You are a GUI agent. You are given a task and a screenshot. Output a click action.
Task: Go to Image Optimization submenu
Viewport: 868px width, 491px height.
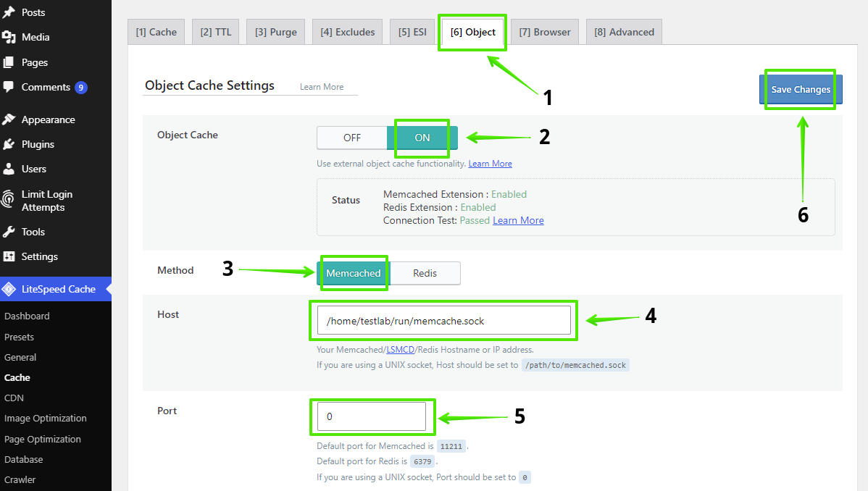pos(46,419)
